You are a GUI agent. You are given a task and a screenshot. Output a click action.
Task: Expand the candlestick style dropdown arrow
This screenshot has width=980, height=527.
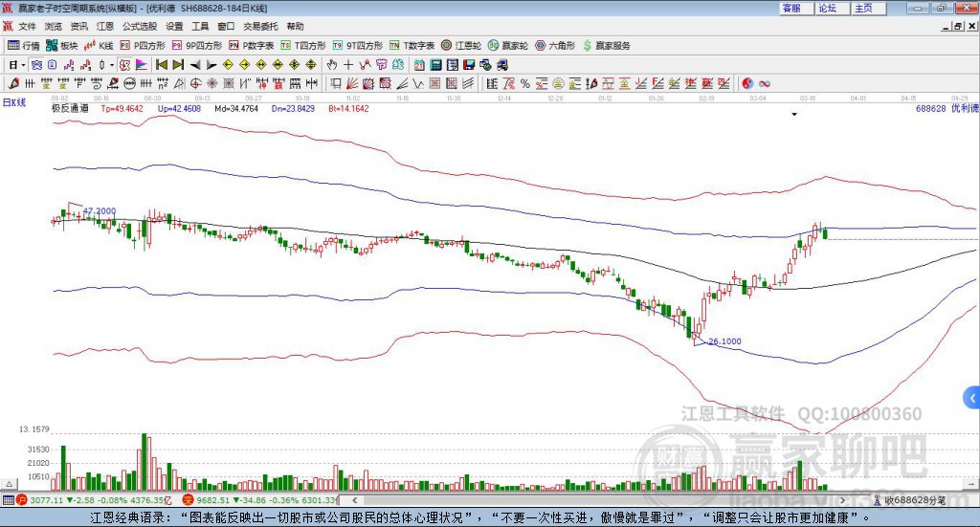click(112, 65)
